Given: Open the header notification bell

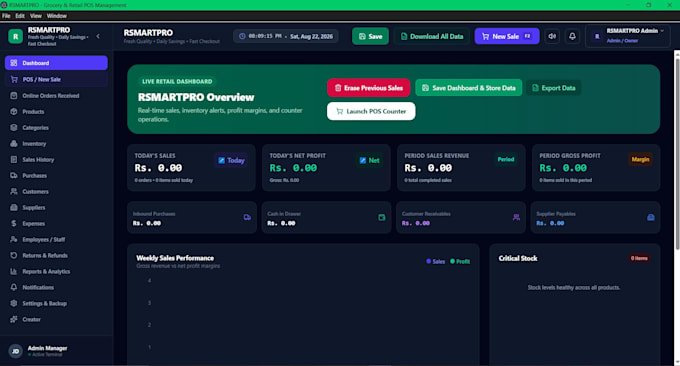Looking at the screenshot, I should point(572,36).
